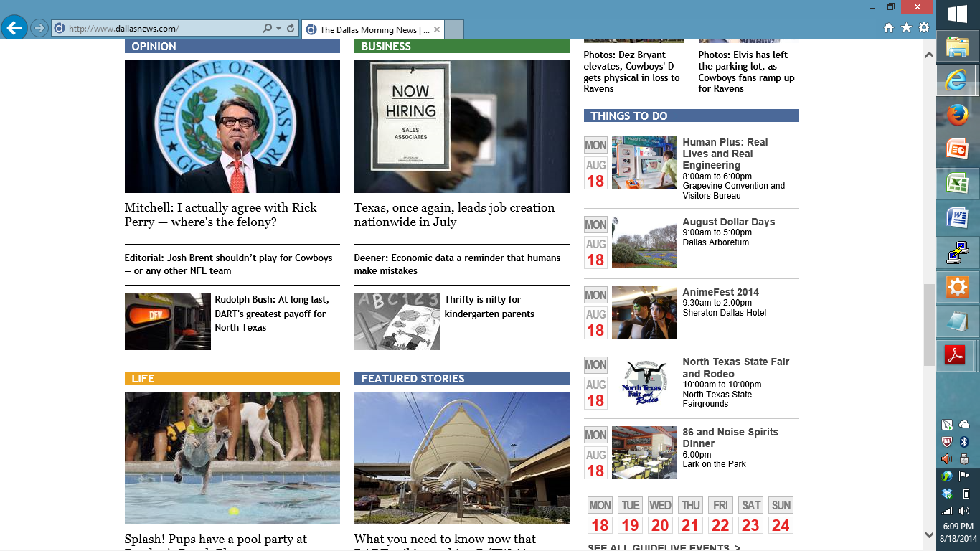
Task: Open the Bluetooth tray icon
Action: pos(964,442)
